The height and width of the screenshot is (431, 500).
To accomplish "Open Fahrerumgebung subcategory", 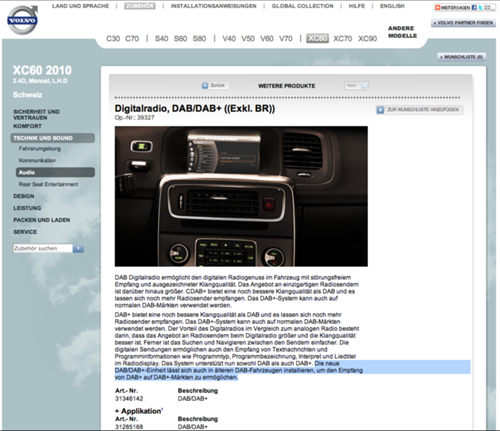I will (x=40, y=149).
